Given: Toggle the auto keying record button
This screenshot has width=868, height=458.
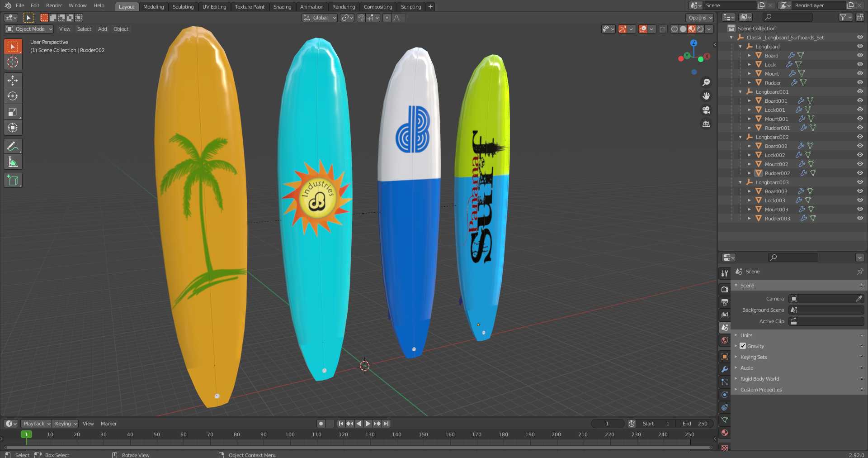Looking at the screenshot, I should click(321, 424).
